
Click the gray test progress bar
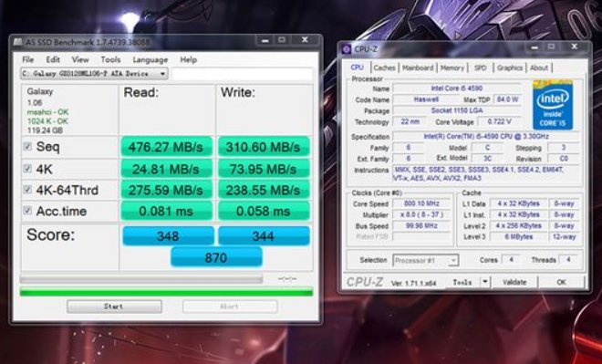tap(141, 279)
